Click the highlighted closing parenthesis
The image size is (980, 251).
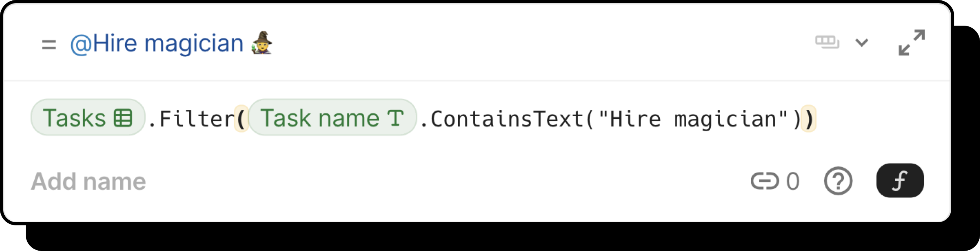pos(809,119)
